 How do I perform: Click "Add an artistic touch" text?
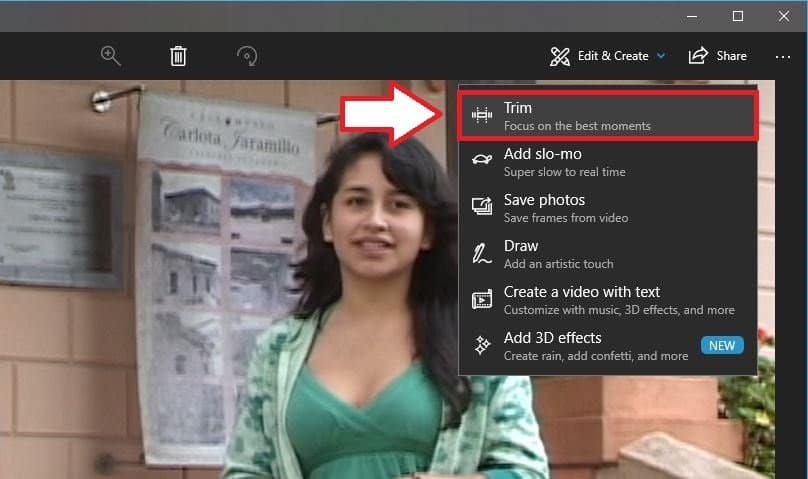[x=559, y=264]
